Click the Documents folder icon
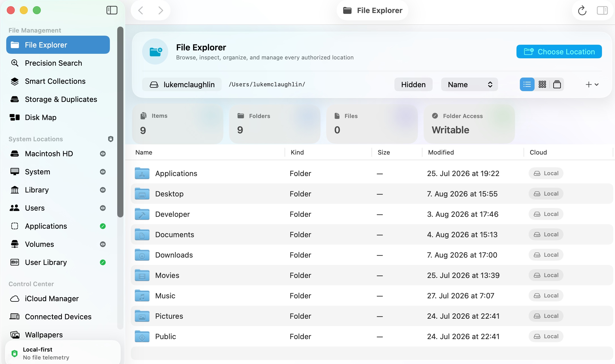Viewport: 615px width, 364px height. [142, 234]
